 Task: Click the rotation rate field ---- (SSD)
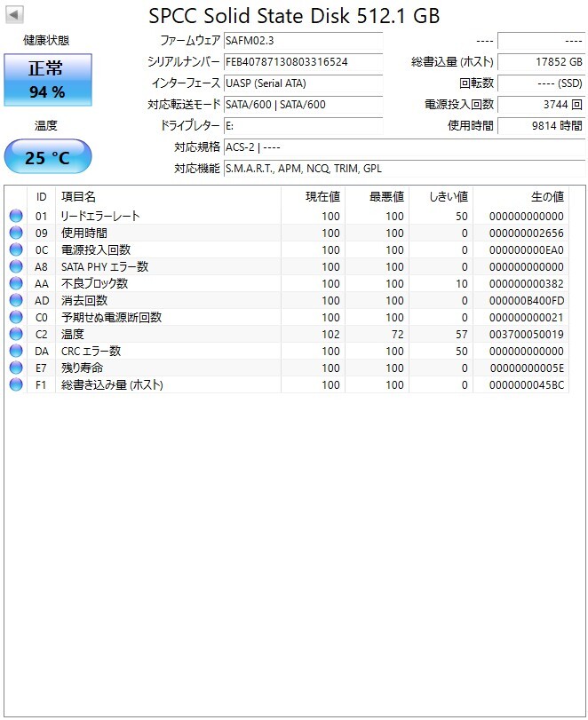[x=541, y=83]
